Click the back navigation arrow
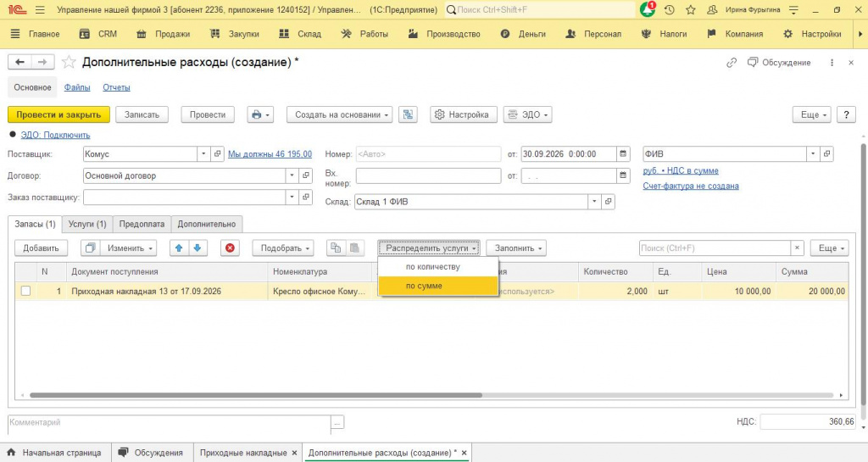 (x=19, y=62)
